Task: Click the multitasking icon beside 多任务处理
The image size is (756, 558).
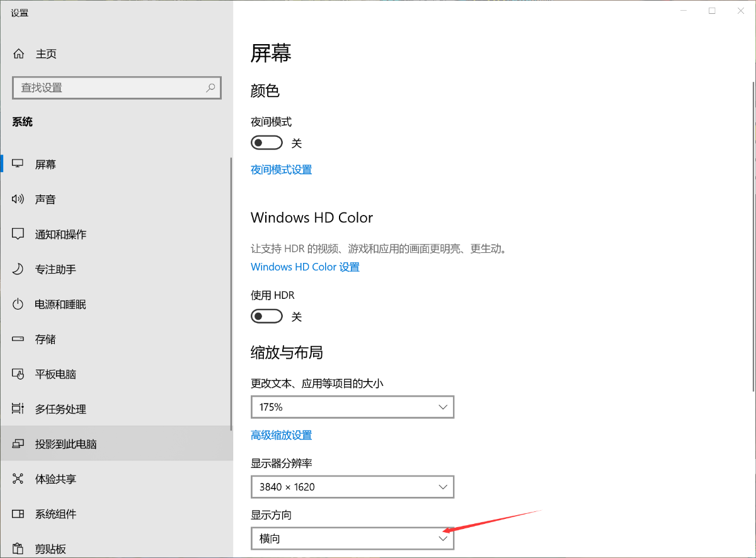Action: (x=18, y=409)
